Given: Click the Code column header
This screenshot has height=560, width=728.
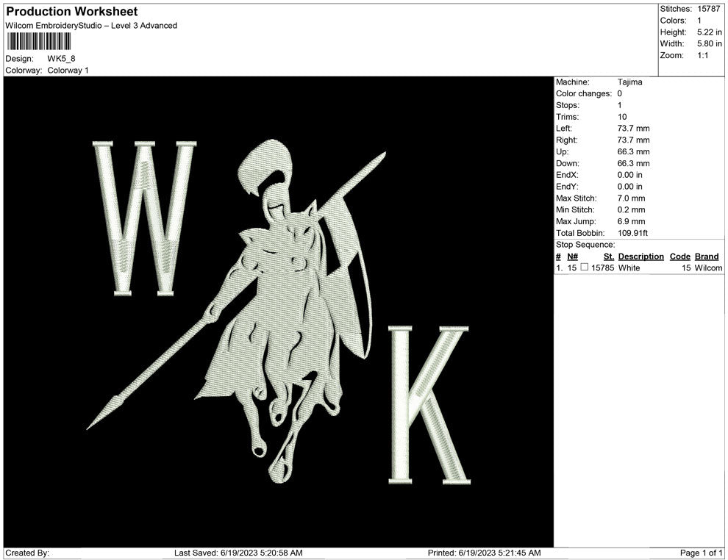Looking at the screenshot, I should point(679,256).
